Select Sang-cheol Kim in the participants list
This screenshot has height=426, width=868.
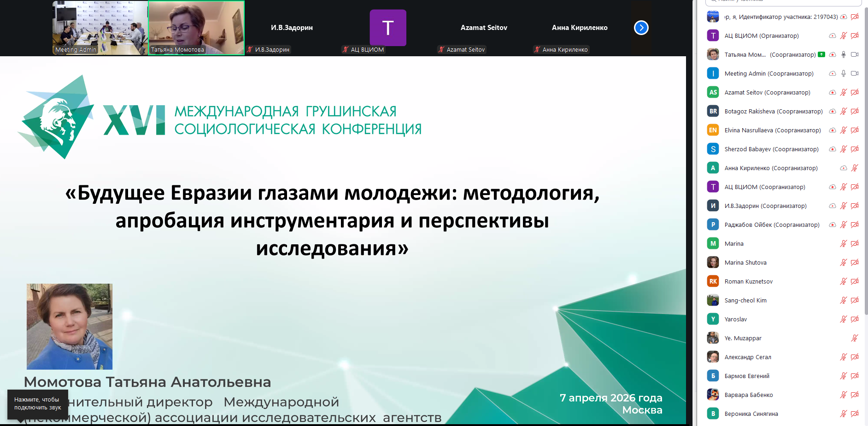tap(745, 300)
